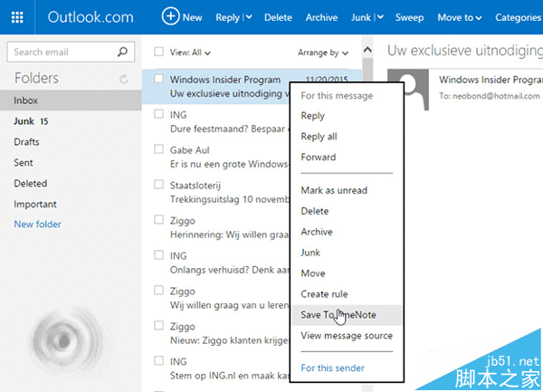Click the Reply button in top toolbar
This screenshot has width=543, height=392.
227,18
